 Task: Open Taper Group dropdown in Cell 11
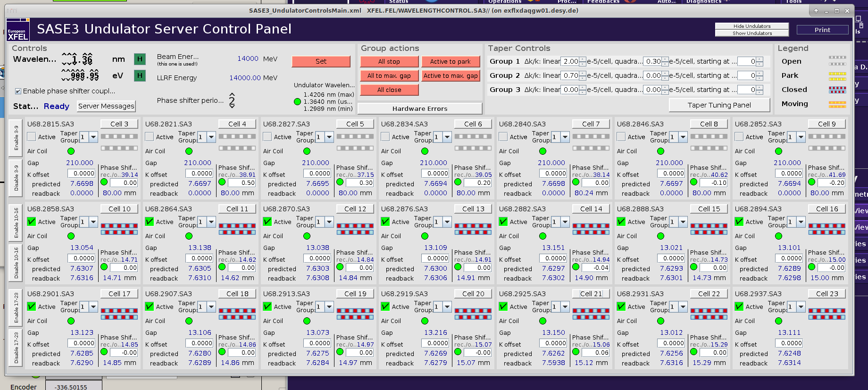pyautogui.click(x=211, y=222)
